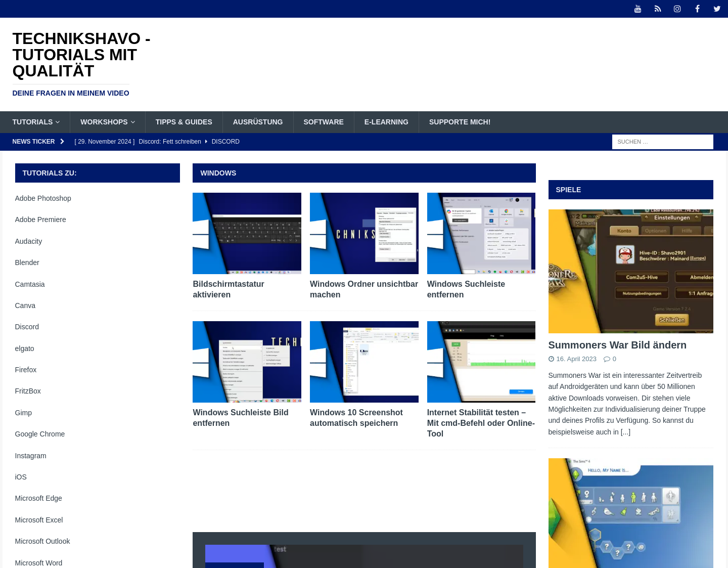
Task: Open the Instagram profile icon
Action: click(677, 9)
